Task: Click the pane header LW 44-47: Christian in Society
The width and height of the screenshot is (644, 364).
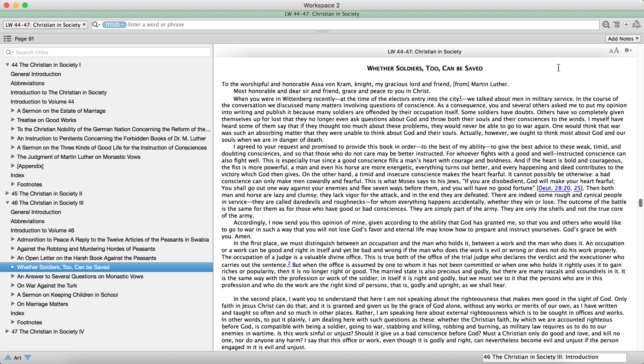Action: click(424, 52)
